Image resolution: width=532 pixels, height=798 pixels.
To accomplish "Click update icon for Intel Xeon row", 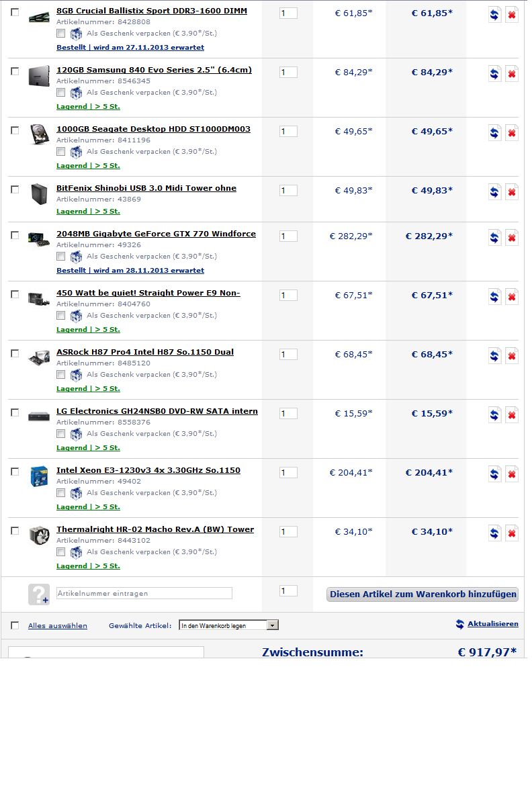I will pos(494,474).
